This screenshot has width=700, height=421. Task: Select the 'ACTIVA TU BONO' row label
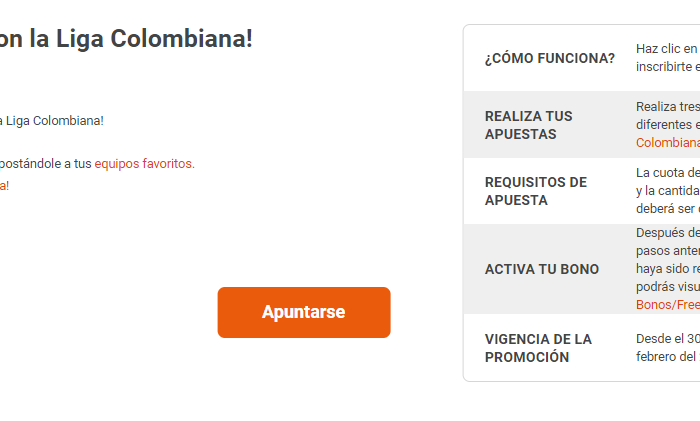point(541,269)
